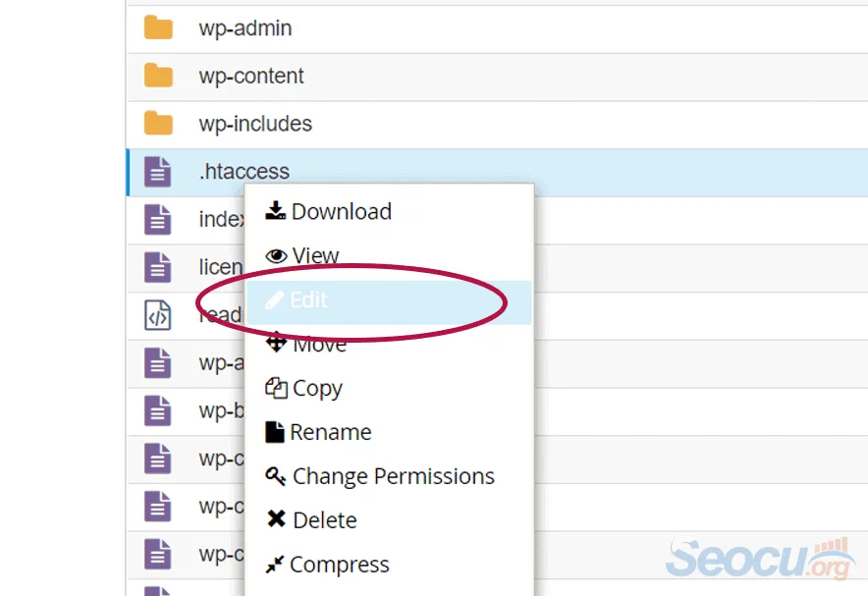The height and width of the screenshot is (596, 868).
Task: Click the wp-admin folder icon
Action: (x=160, y=28)
